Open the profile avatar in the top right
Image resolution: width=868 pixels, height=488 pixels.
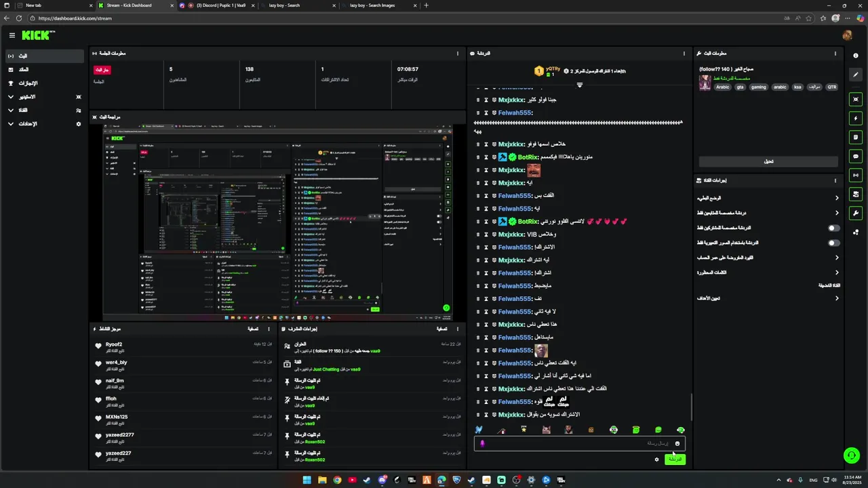(847, 35)
